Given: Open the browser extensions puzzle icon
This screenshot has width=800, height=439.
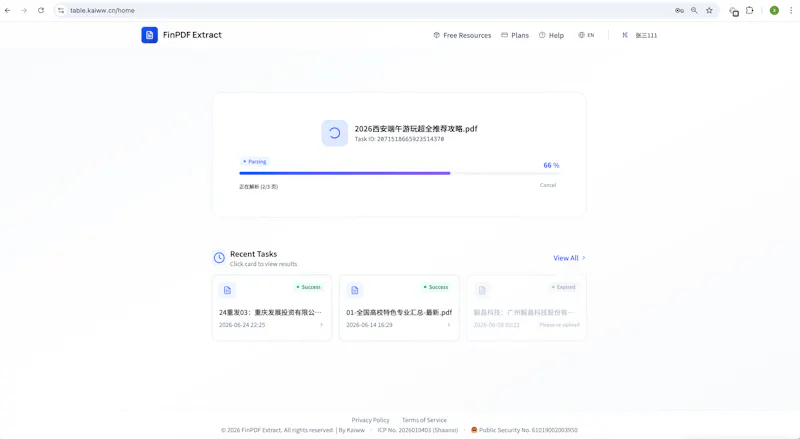Looking at the screenshot, I should [x=749, y=10].
